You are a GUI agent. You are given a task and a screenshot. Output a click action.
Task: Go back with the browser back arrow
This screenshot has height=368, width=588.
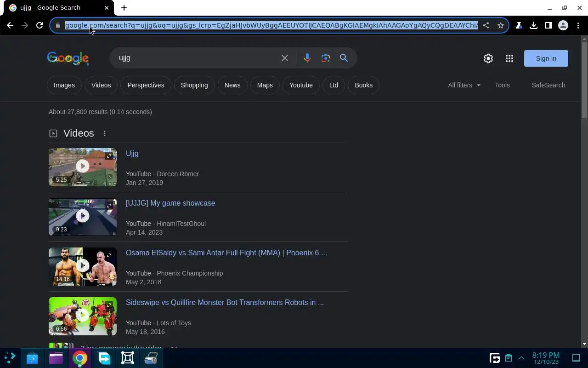[x=10, y=25]
